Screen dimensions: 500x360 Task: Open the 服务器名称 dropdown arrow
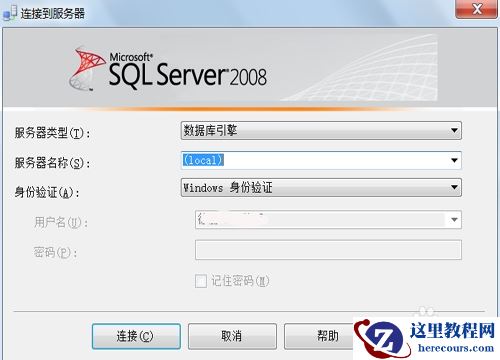454,160
